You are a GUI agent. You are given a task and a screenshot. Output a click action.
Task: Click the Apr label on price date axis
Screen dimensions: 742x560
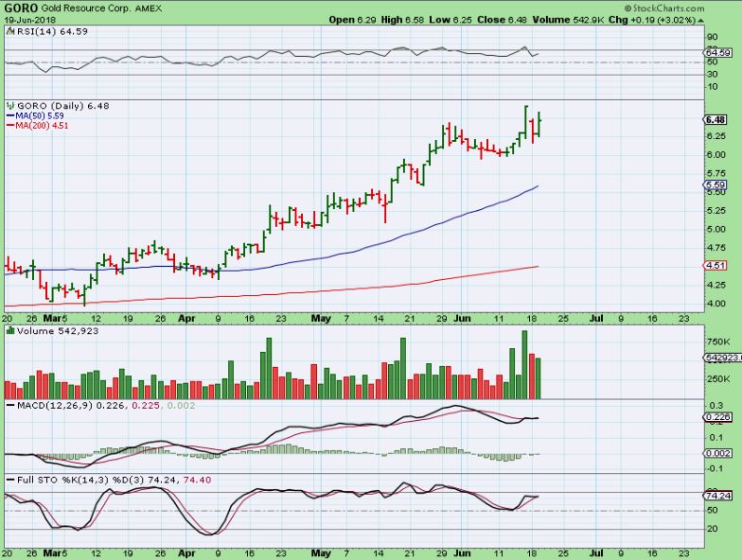pos(187,319)
